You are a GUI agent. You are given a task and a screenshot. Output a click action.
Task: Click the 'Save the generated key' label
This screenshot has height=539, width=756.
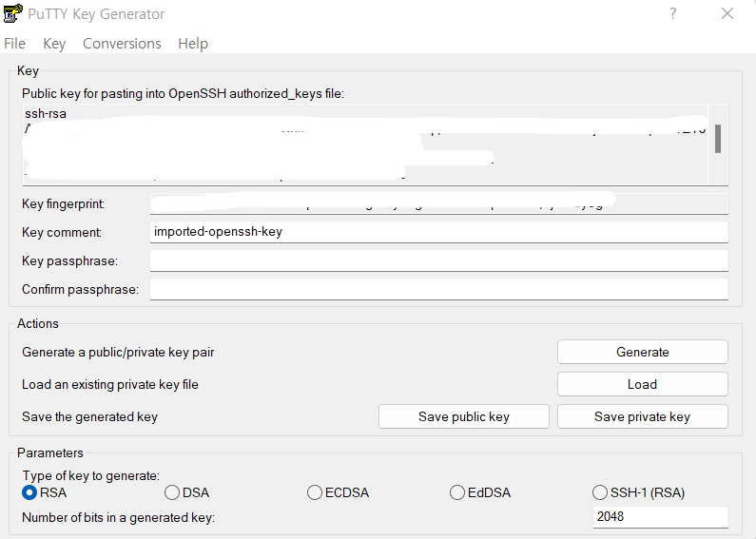click(x=89, y=416)
